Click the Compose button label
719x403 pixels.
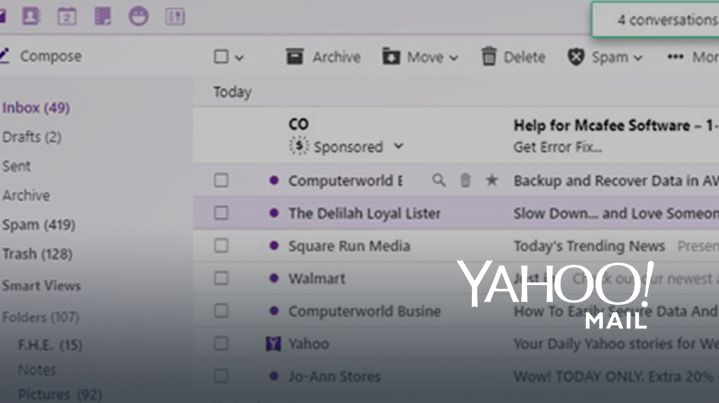51,56
